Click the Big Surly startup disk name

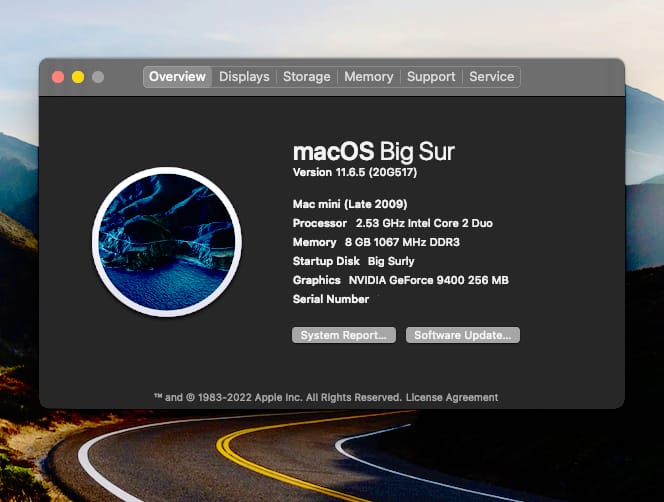point(391,261)
